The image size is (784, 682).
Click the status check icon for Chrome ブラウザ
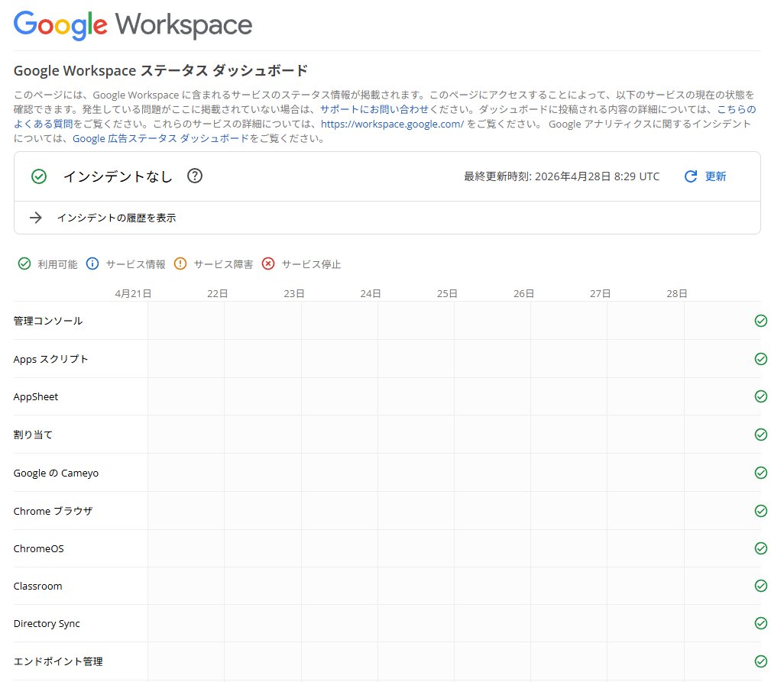click(x=760, y=511)
